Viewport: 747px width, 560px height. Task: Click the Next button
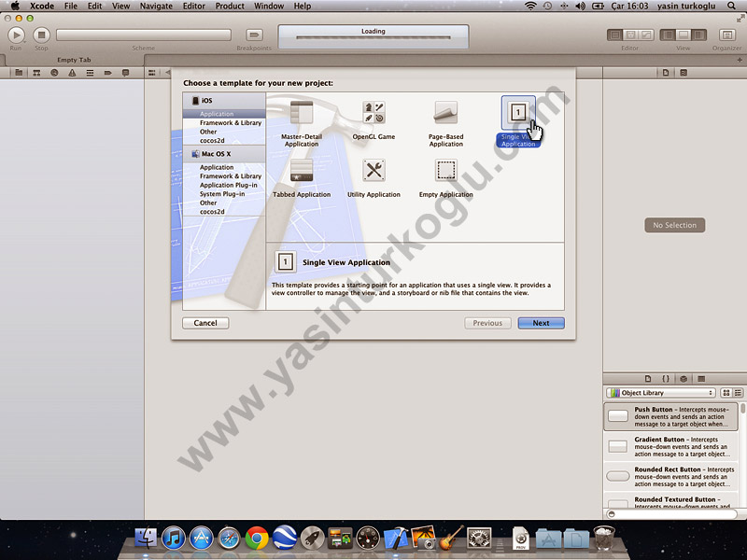click(542, 323)
